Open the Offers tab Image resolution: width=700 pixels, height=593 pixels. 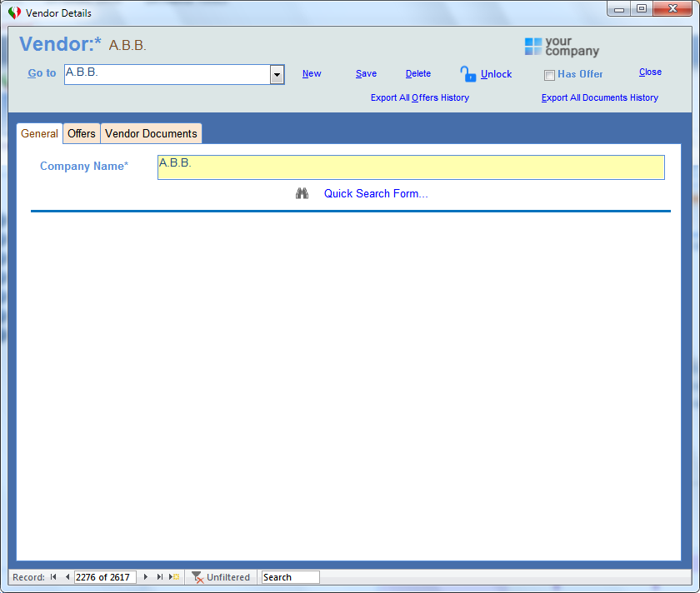pos(82,133)
